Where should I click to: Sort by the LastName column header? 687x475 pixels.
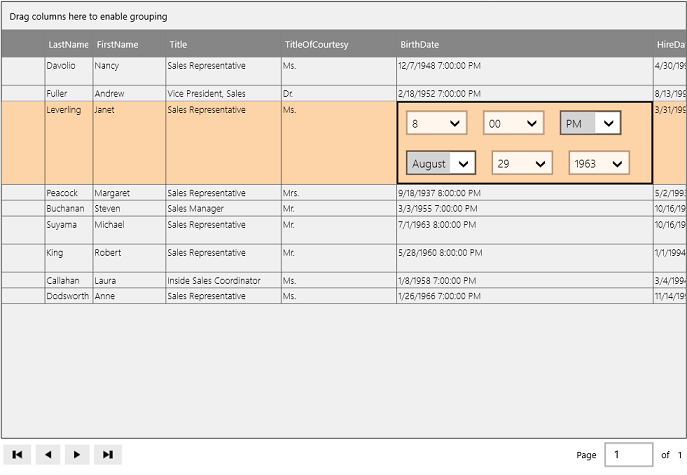(x=68, y=45)
